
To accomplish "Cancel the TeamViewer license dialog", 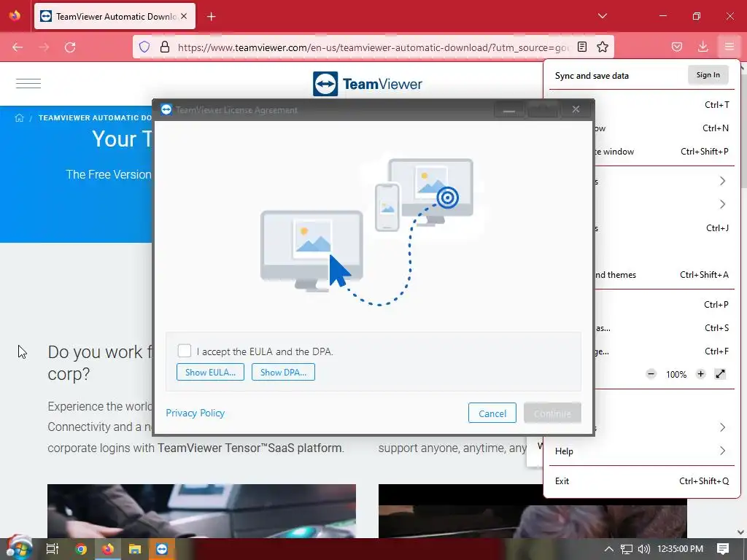I will point(492,413).
